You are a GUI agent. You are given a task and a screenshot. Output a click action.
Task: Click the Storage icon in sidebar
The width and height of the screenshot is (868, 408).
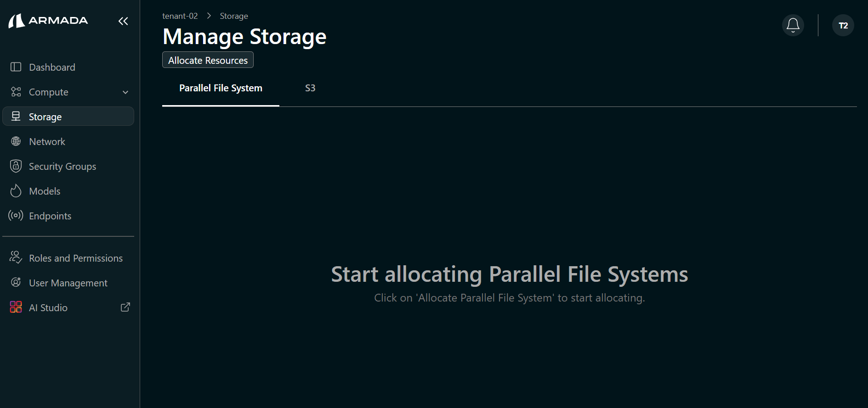pos(16,117)
